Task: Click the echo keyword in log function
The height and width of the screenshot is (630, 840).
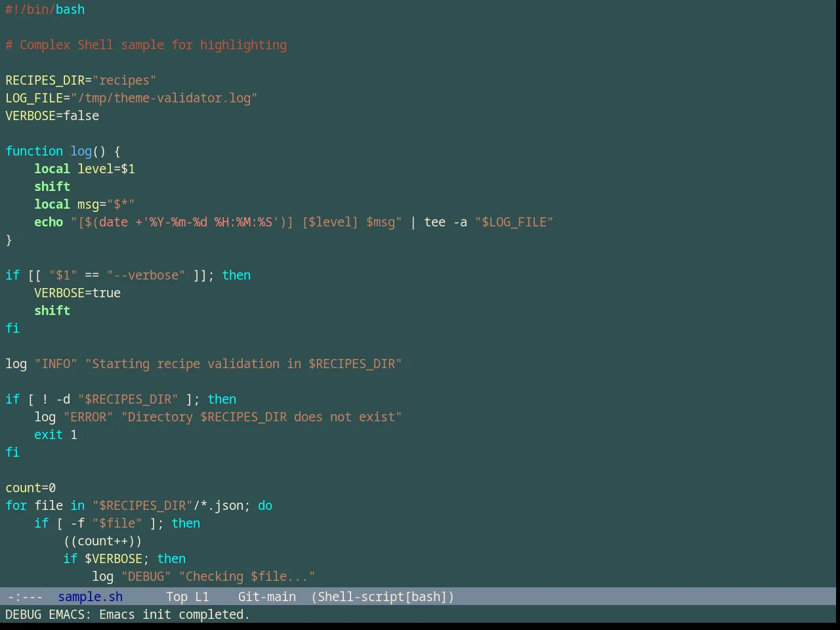Action: [x=49, y=222]
